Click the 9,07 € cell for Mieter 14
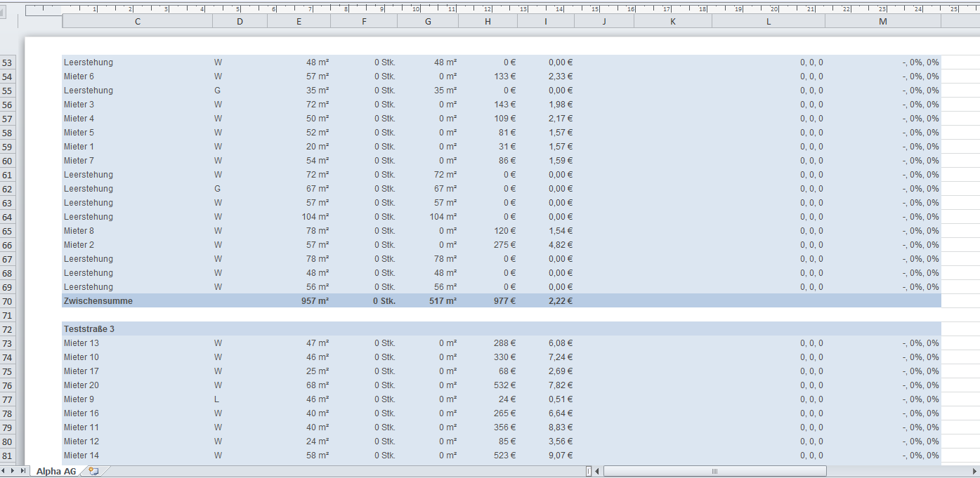The width and height of the screenshot is (980, 478). coord(546,456)
